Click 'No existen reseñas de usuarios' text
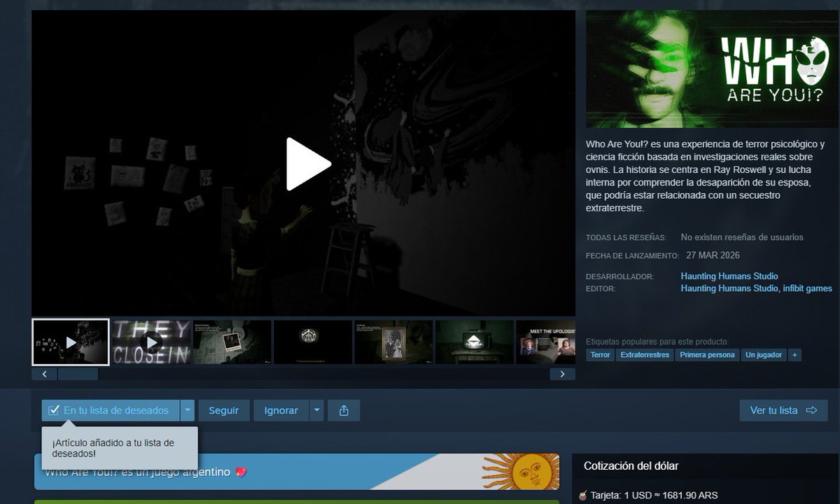The image size is (840, 504). 742,237
